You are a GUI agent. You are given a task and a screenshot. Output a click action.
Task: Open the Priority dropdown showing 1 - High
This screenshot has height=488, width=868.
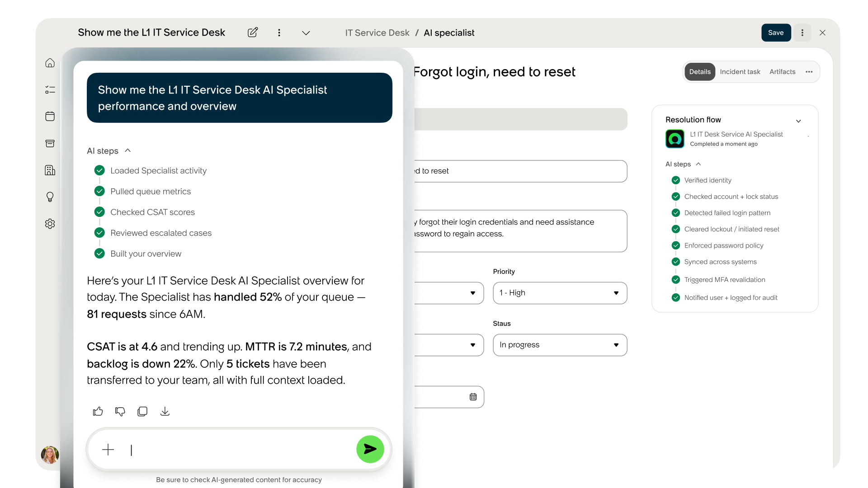pyautogui.click(x=560, y=293)
